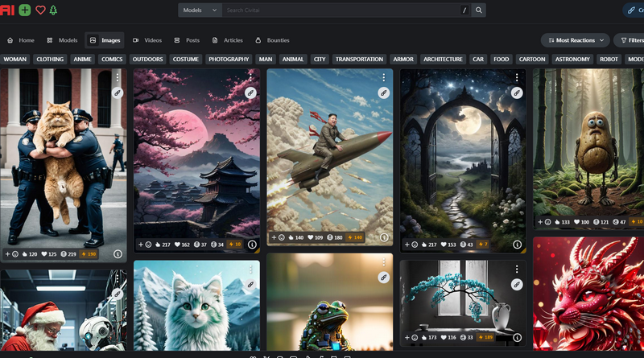This screenshot has width=644, height=358.
Task: Open the Most Reactions sort dropdown
Action: 576,40
